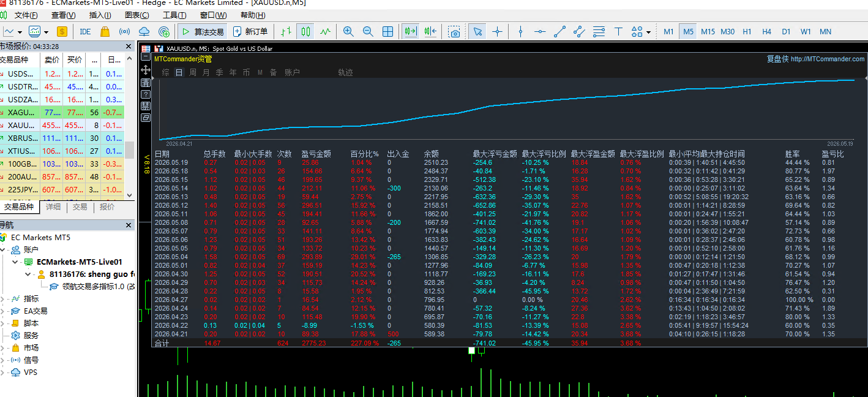This screenshot has height=397, width=868.
Task: Switch chart to line chart style
Action: tap(325, 31)
